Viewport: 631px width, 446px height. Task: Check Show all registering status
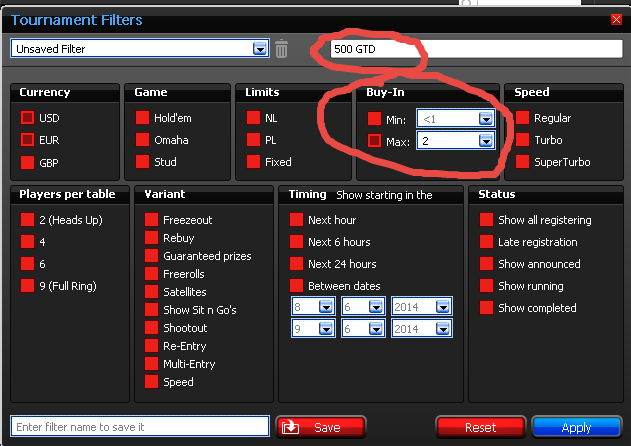click(x=486, y=220)
